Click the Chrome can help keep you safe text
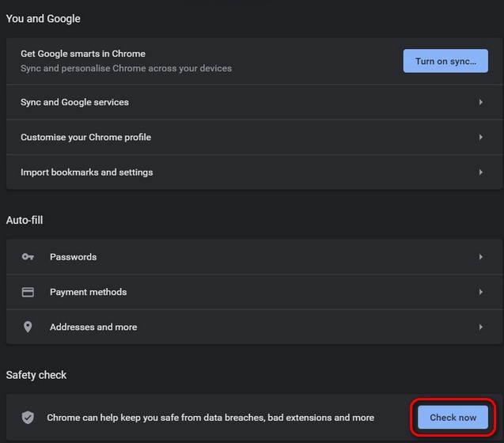504x443 pixels. 210,417
